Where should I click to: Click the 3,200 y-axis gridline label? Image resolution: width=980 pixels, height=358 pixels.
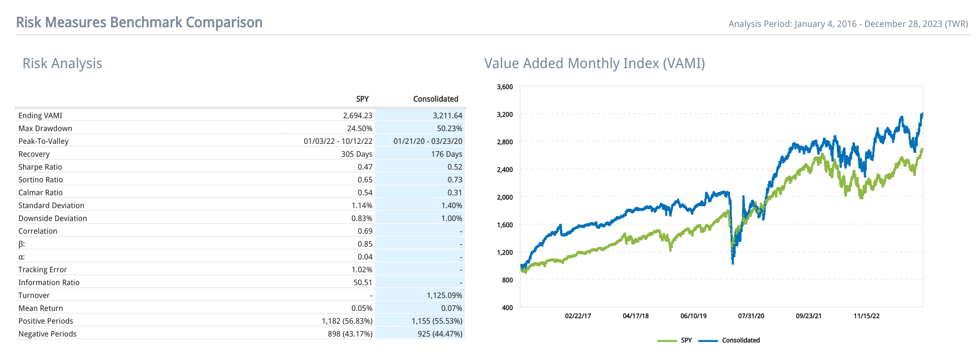[505, 114]
